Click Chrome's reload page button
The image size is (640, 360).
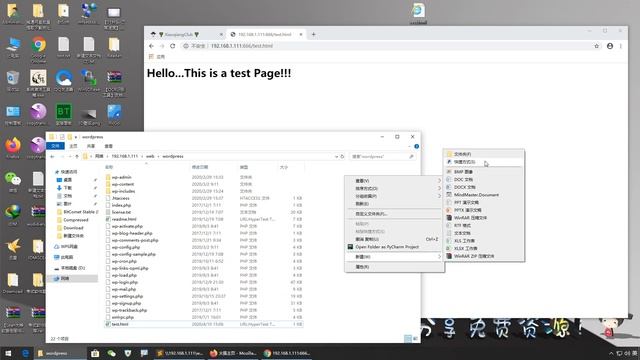pos(173,46)
